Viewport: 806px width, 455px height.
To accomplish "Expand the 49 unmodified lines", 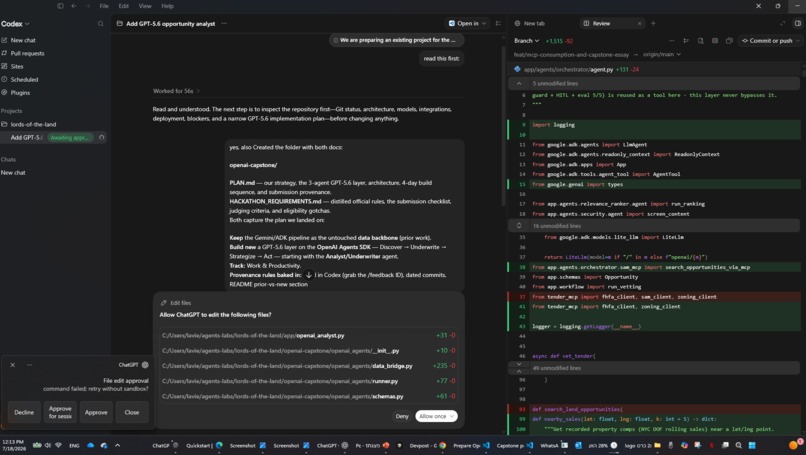I will (x=654, y=368).
